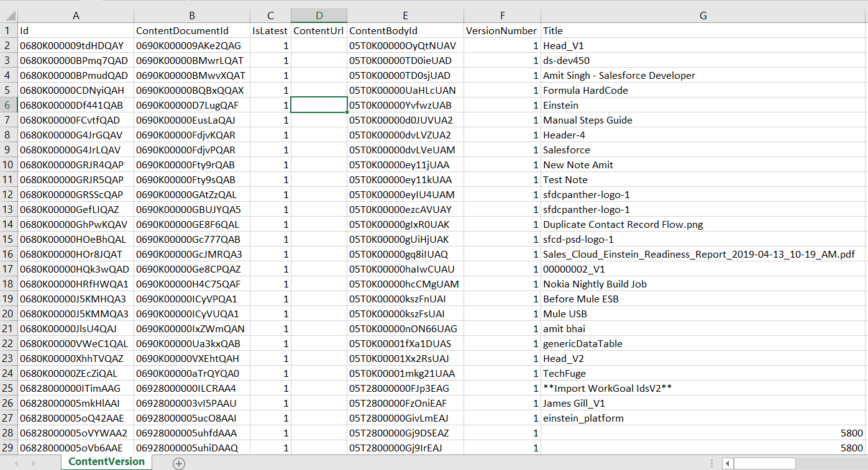Select column G header
Image resolution: width=868 pixels, height=470 pixels.
point(703,16)
